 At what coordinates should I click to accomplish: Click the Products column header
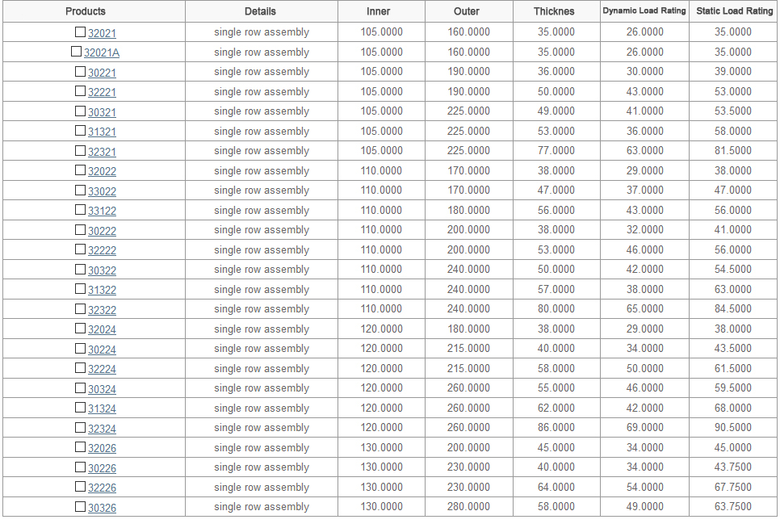tap(86, 11)
